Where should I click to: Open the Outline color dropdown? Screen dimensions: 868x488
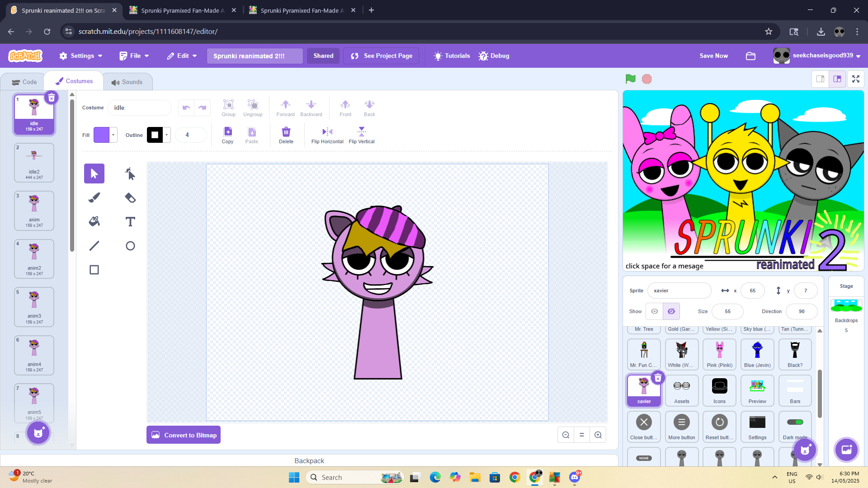click(166, 135)
